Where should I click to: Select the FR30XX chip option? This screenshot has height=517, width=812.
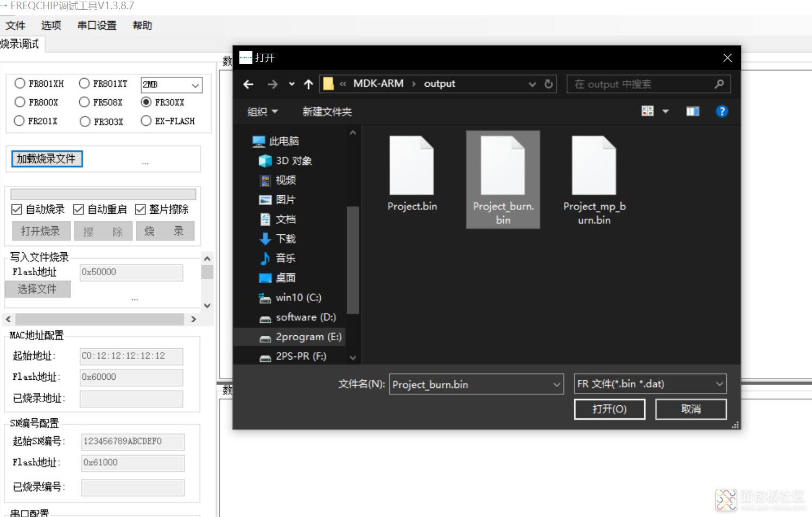(162, 102)
